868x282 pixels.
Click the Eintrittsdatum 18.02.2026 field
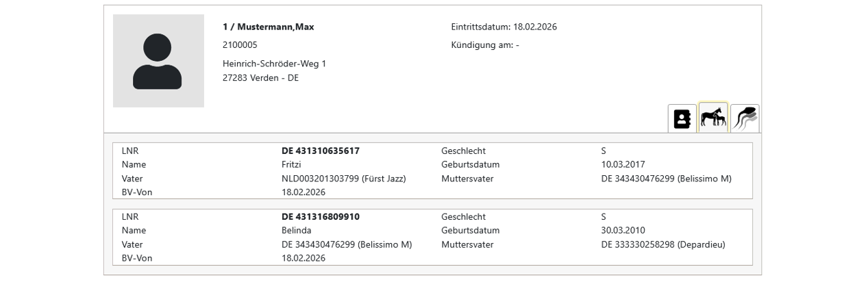[x=504, y=27]
